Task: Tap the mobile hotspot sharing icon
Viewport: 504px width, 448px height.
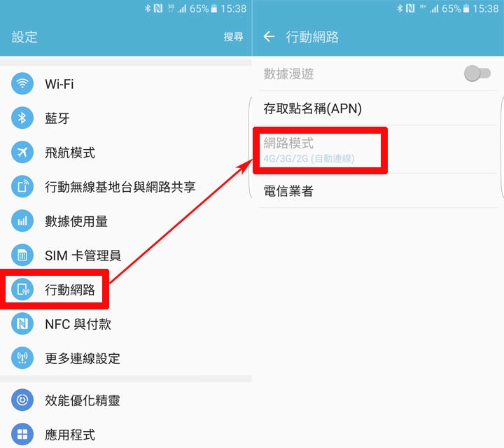Action: tap(22, 186)
